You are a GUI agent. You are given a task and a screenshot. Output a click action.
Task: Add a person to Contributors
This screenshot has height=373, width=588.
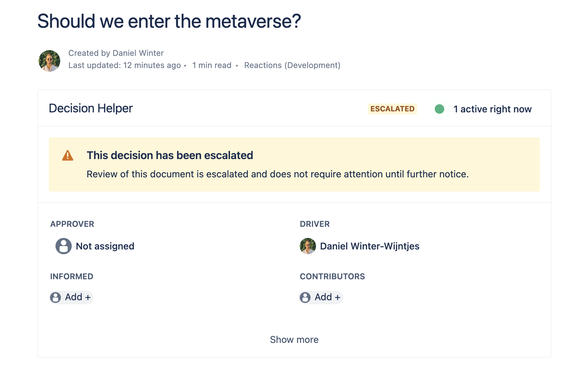pos(327,297)
